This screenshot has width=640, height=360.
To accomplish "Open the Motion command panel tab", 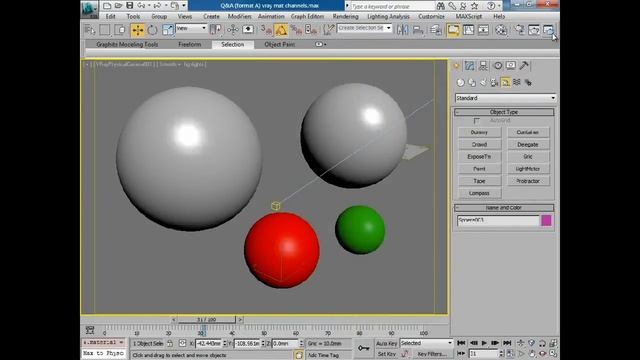I will 498,65.
